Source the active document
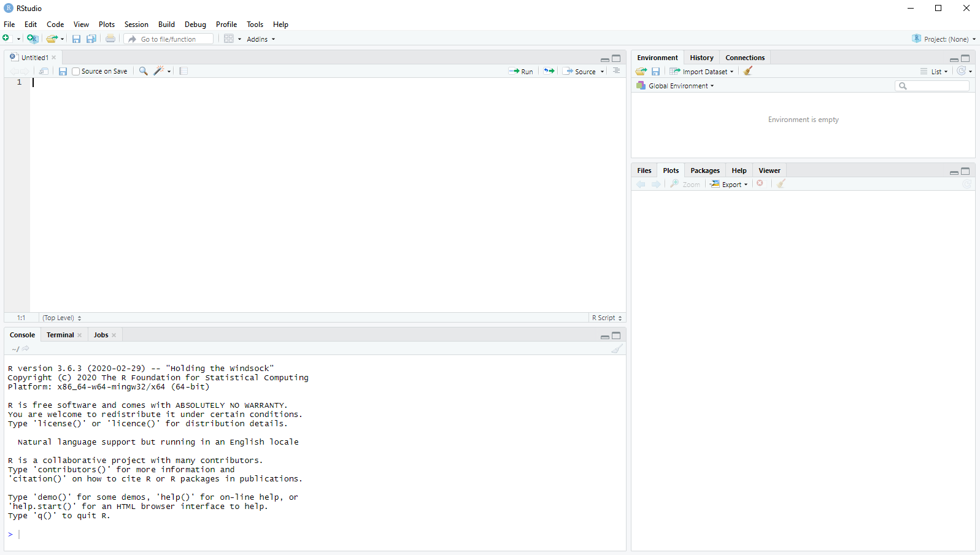 (x=579, y=71)
